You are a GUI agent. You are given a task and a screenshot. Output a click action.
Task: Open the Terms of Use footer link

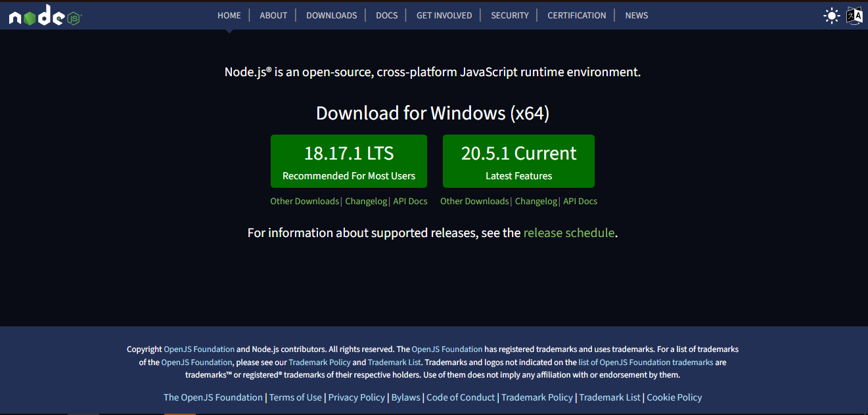(x=296, y=397)
